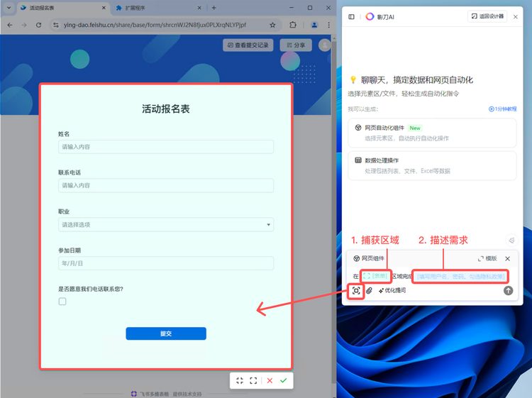Click the send arrow button

tap(508, 290)
